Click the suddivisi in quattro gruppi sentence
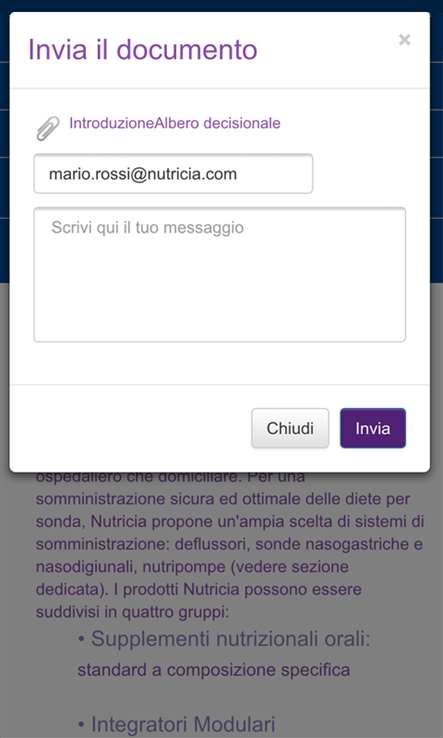Viewport: 443px width, 738px height. coord(132,612)
